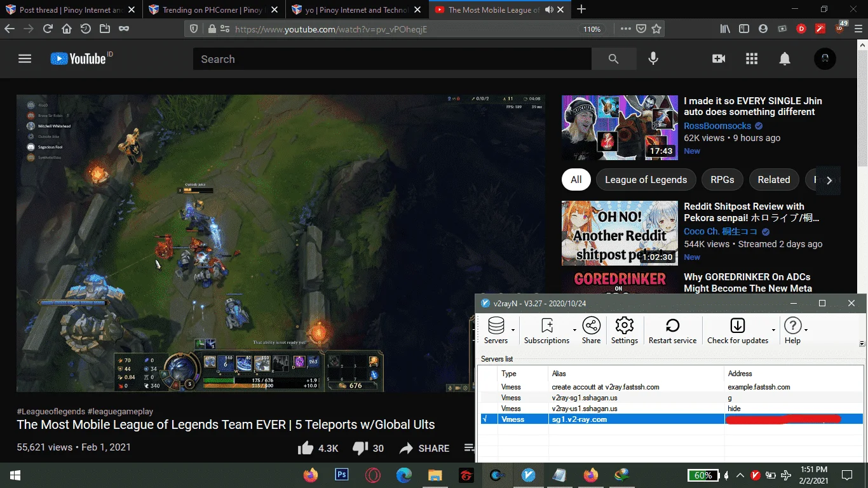Open YouTube apps grid
Screen dimensions: 868x488
coord(752,58)
